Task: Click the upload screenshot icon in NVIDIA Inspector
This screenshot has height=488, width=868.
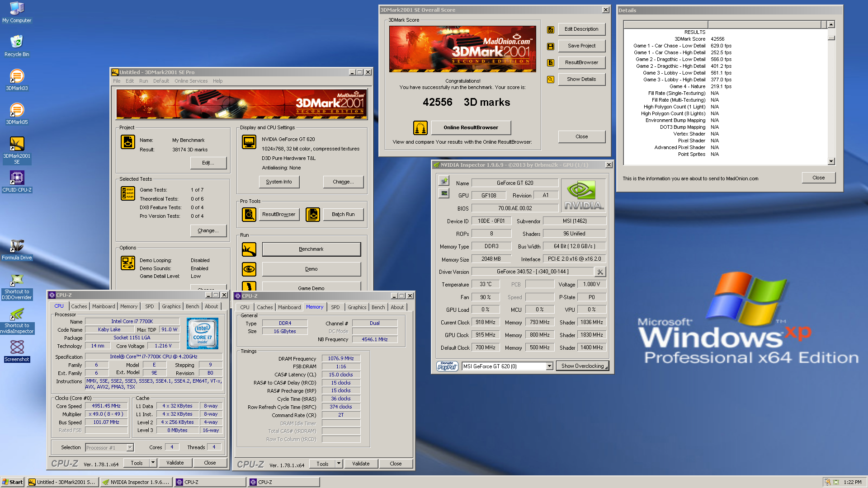Action: coord(444,181)
